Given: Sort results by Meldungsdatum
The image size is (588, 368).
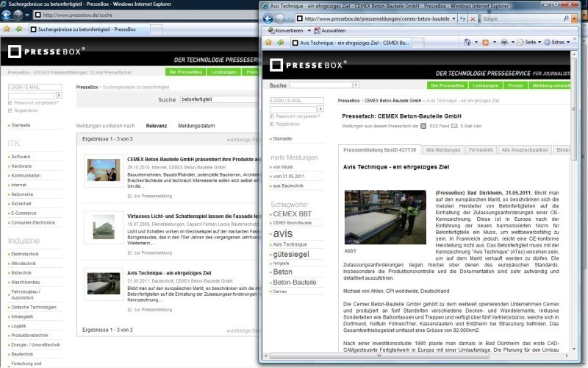Looking at the screenshot, I should pos(196,126).
